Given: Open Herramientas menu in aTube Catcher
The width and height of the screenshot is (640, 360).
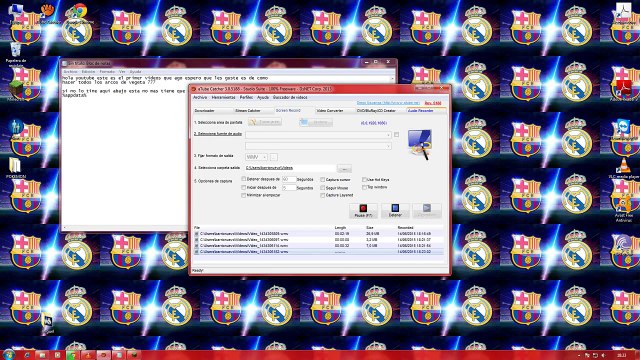Looking at the screenshot, I should [x=223, y=98].
